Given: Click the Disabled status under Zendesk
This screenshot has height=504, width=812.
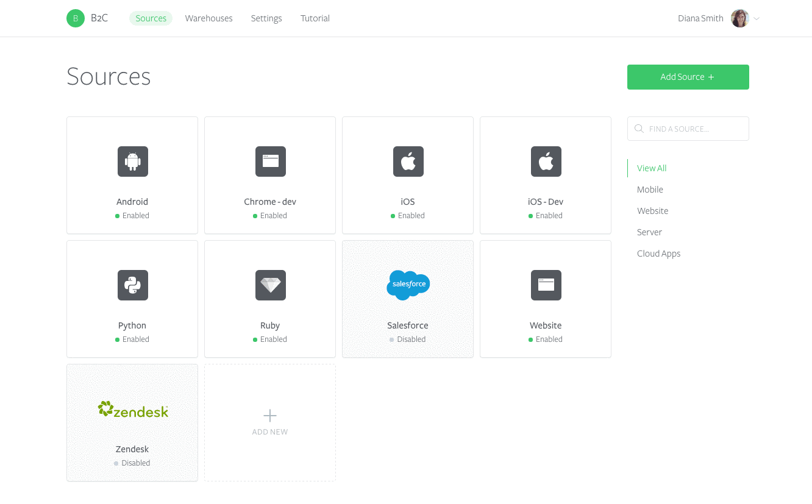Looking at the screenshot, I should pos(132,463).
